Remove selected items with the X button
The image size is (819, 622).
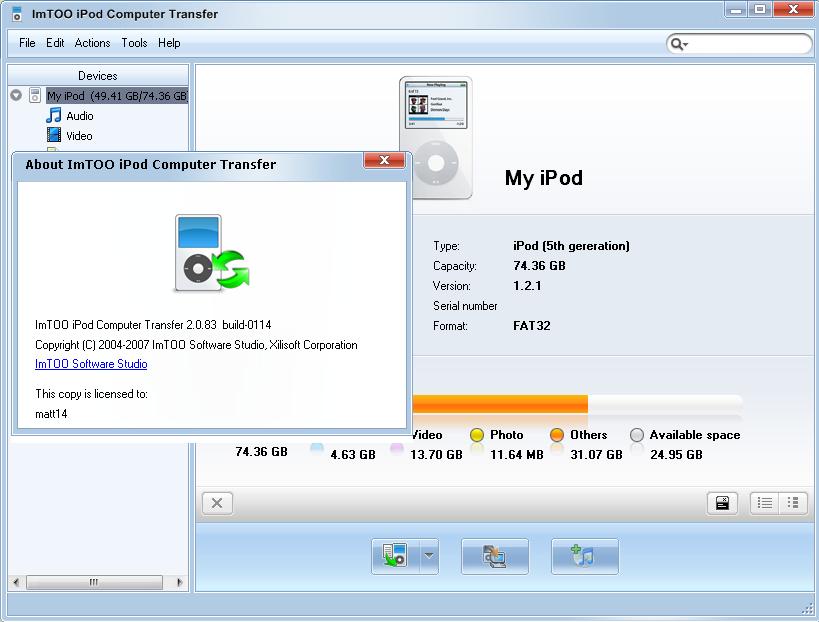(217, 503)
